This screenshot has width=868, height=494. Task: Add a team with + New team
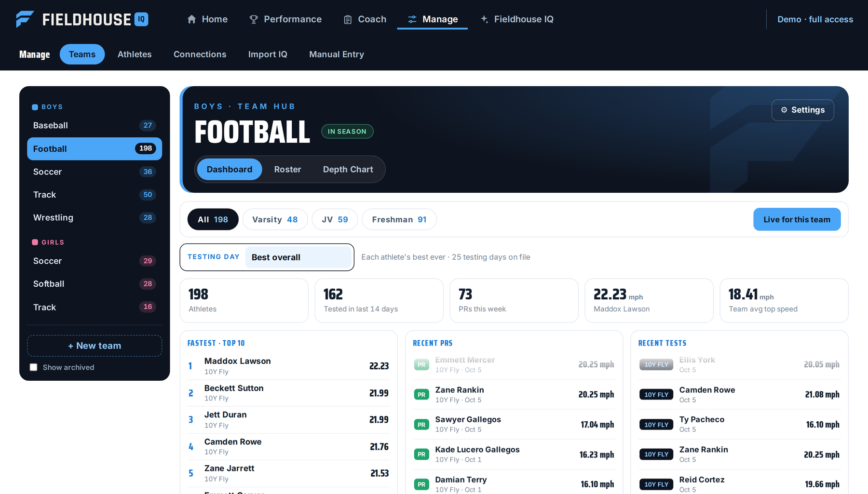tap(95, 346)
